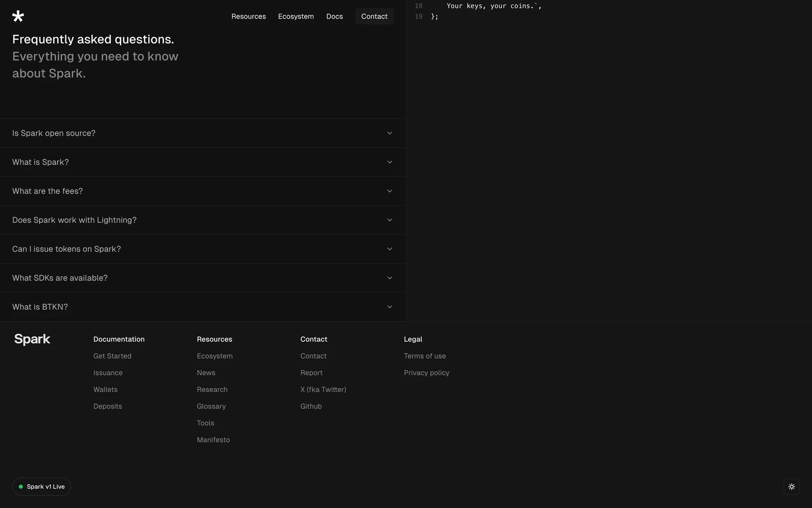The width and height of the screenshot is (812, 508).
Task: Click the 'What are the fees?' question text
Action: tap(47, 191)
